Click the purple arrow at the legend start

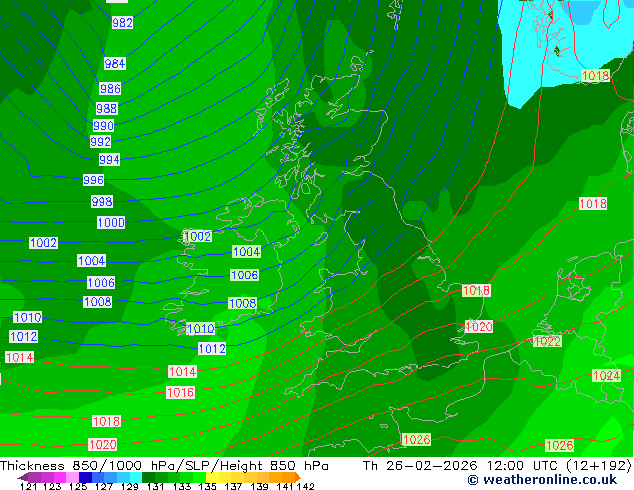click(x=22, y=477)
